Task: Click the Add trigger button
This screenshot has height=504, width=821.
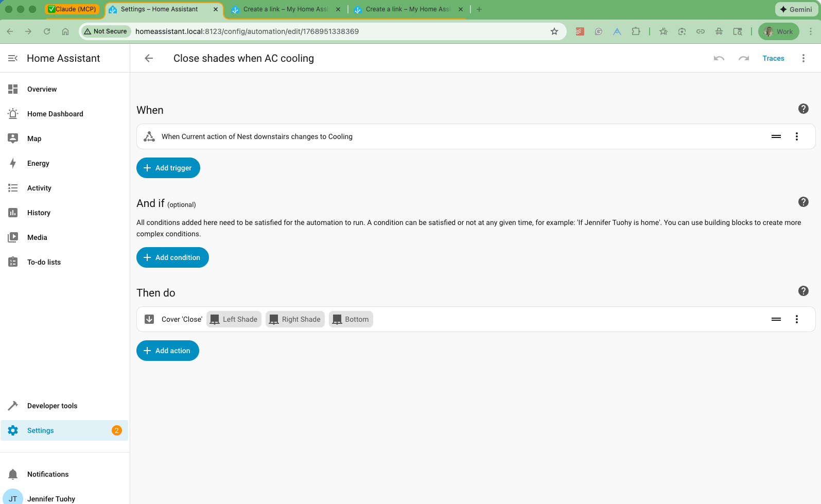Action: pos(168,168)
